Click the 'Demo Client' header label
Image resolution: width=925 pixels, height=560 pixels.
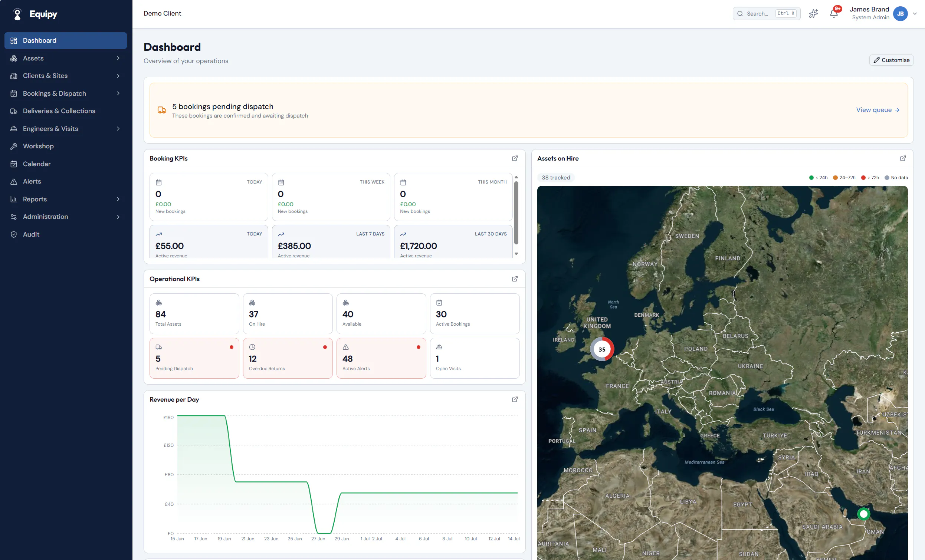[162, 13]
